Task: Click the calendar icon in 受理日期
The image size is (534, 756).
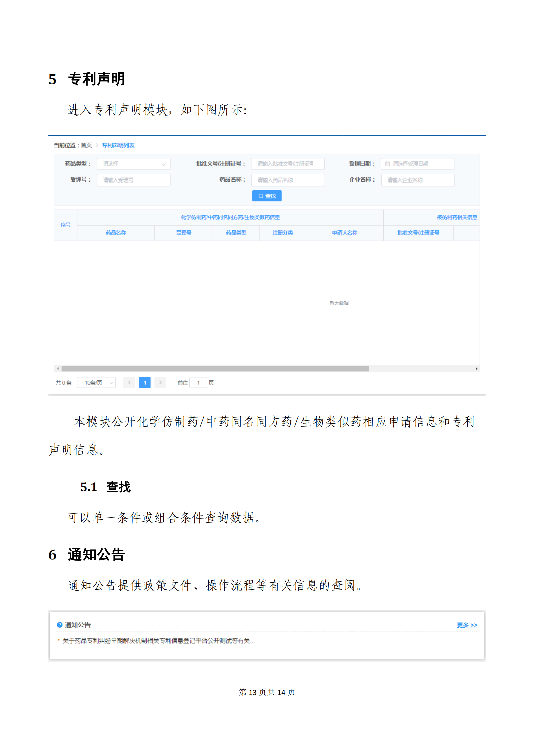Action: (388, 164)
